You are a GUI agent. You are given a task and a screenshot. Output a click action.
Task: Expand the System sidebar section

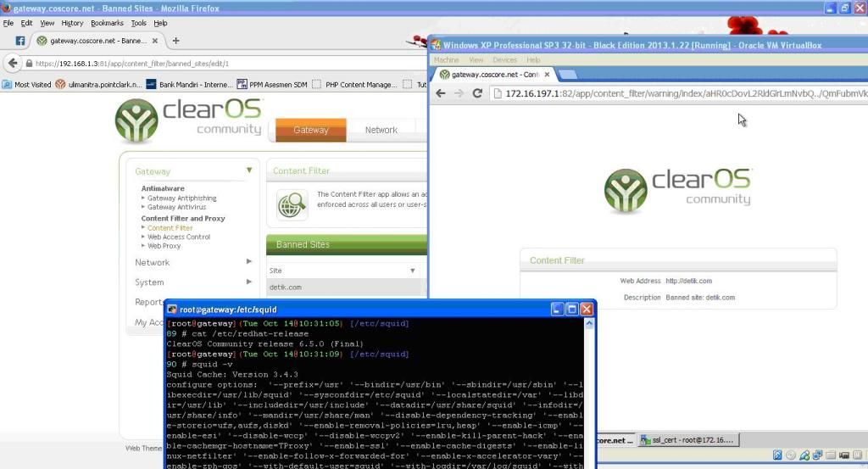coord(248,282)
